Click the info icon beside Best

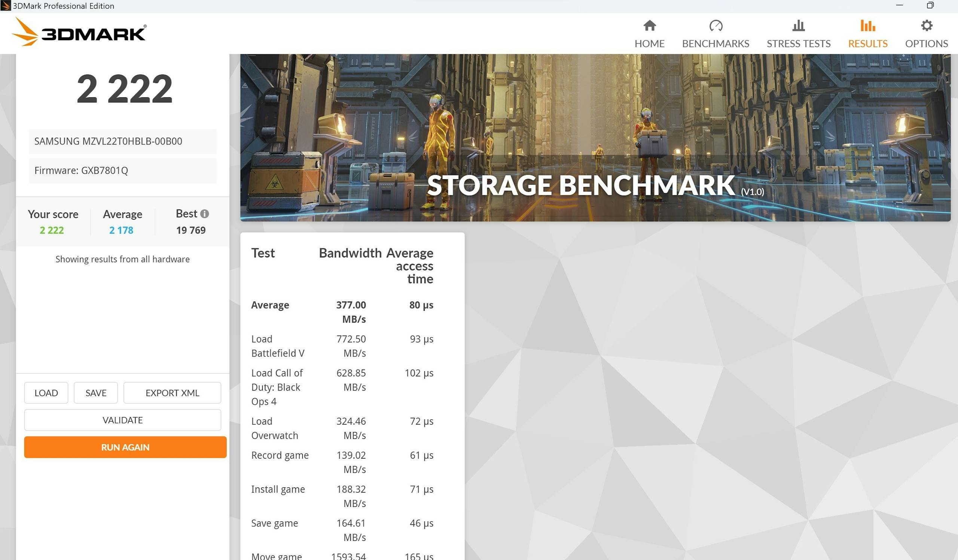point(205,214)
